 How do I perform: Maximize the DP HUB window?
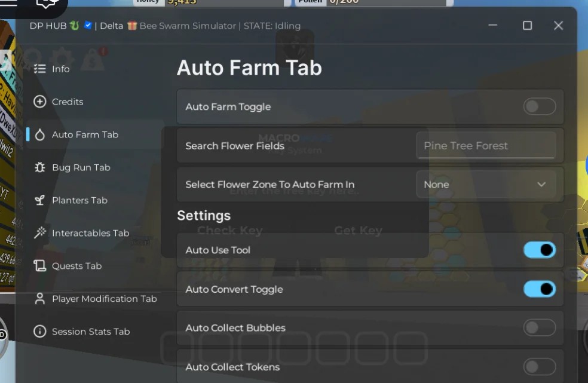tap(527, 26)
